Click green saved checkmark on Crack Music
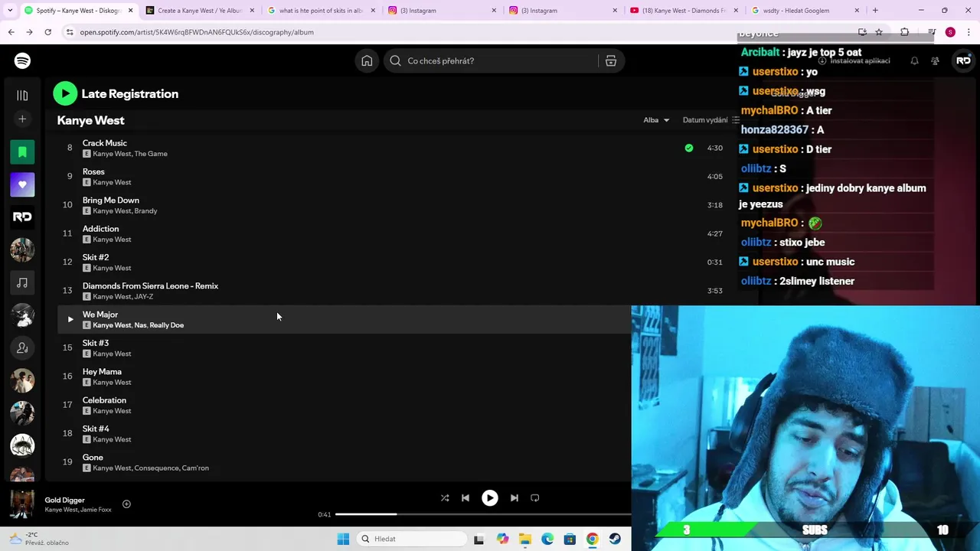This screenshot has width=980, height=551. 689,148
